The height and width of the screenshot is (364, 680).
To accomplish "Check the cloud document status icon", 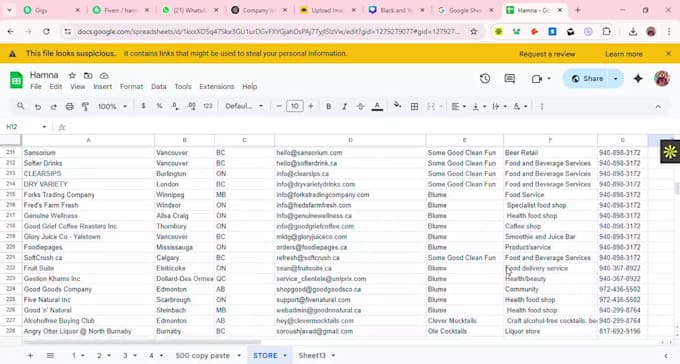I will coord(104,75).
